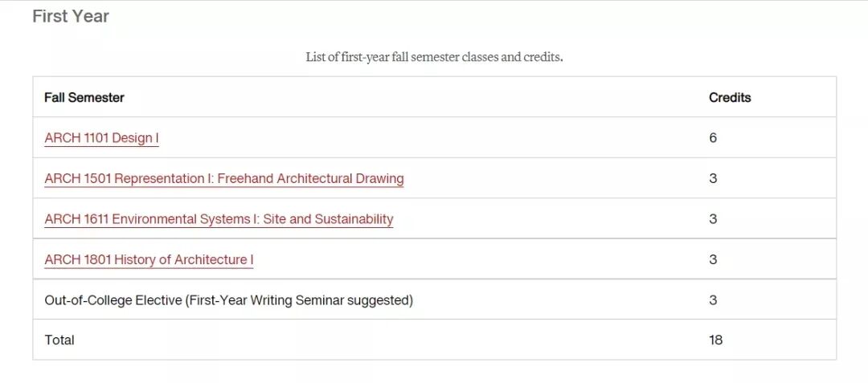The image size is (868, 383).
Task: Click 'Freehand Architectural Drawing' in the ARCH 1501 link
Action: point(311,178)
